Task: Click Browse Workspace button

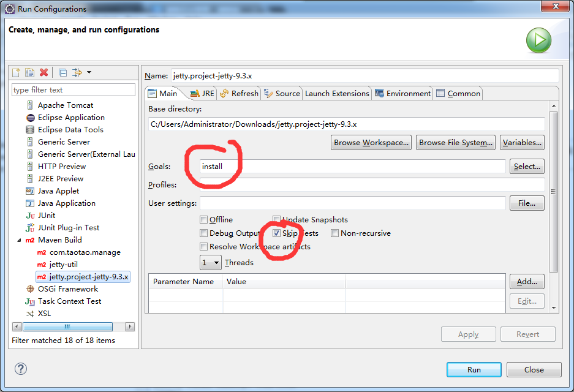Action: [x=371, y=143]
